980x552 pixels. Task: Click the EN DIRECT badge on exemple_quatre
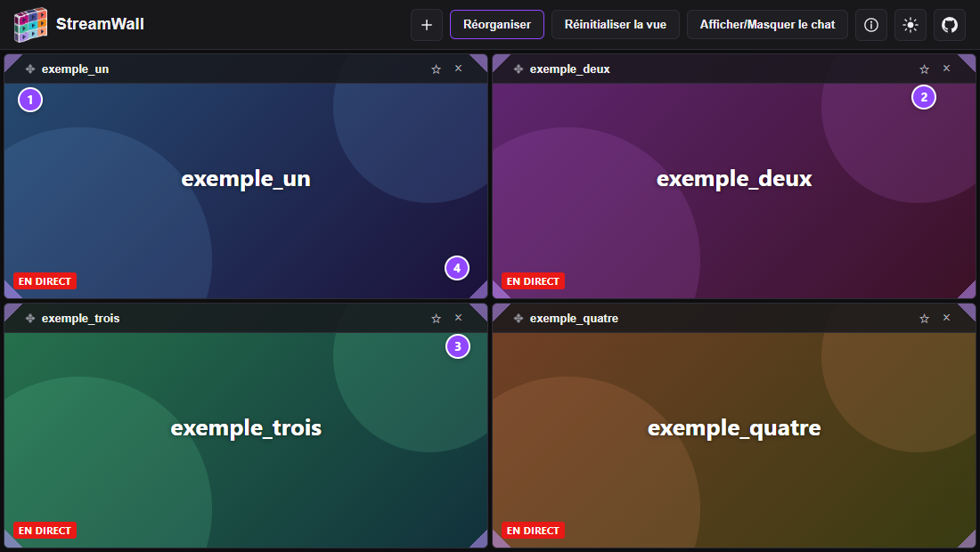[533, 530]
